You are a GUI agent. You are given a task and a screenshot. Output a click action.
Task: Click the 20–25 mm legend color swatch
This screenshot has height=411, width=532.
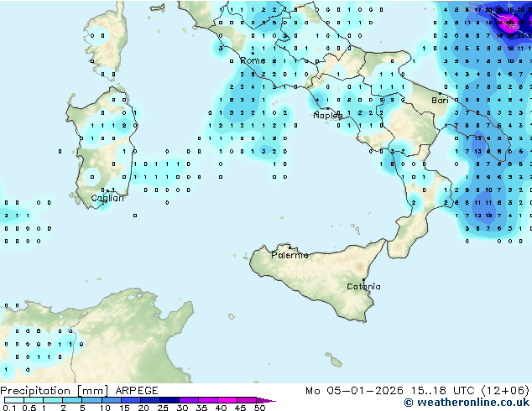pyautogui.click(x=149, y=400)
